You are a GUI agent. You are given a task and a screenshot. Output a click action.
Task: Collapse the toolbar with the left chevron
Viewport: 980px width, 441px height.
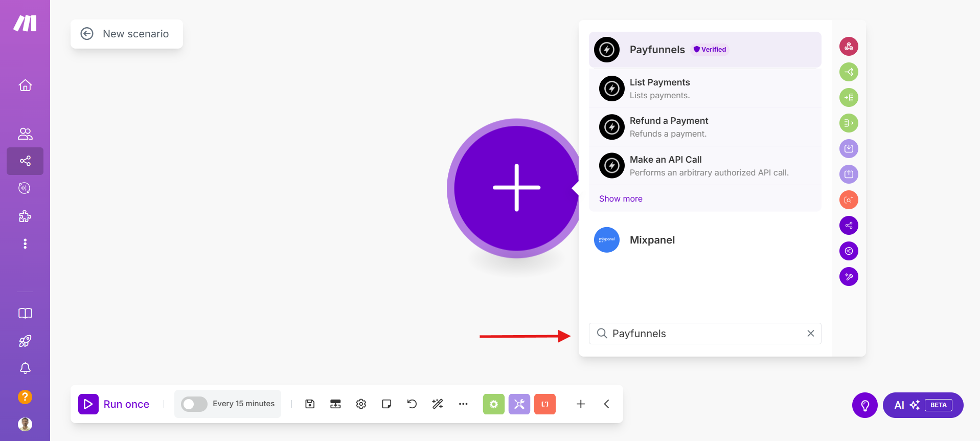(x=606, y=404)
